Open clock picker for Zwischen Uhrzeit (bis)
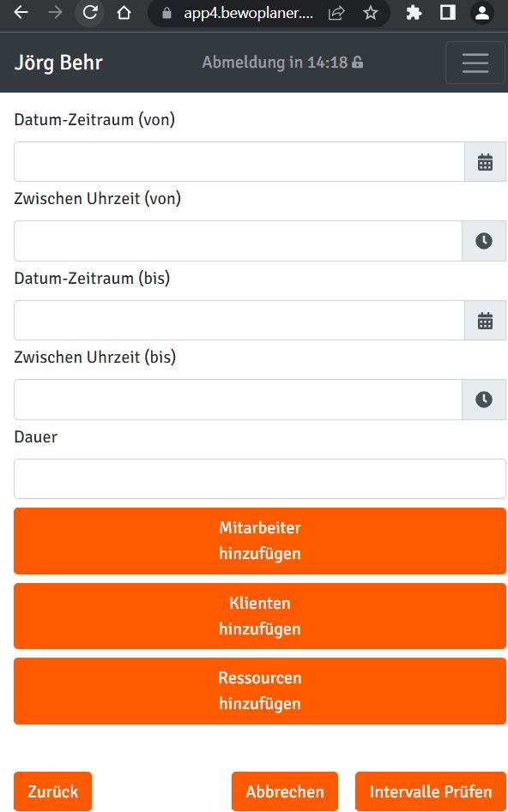The image size is (508, 812). click(484, 400)
